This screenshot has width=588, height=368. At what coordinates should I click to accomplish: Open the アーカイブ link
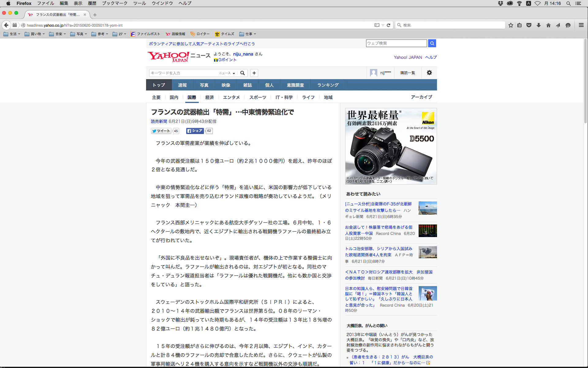pos(421,97)
